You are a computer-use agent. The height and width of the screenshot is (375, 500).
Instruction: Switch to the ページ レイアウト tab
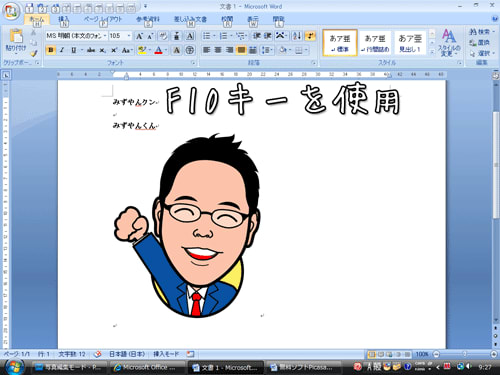pos(103,19)
